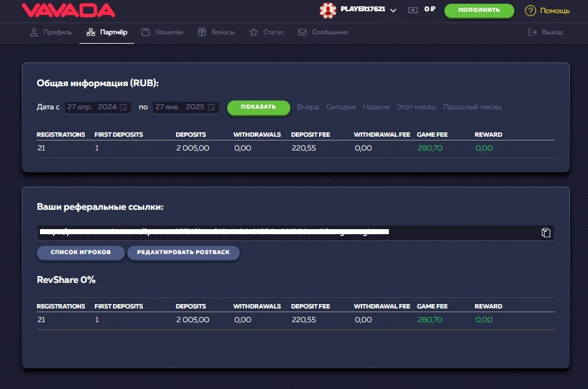Click the logout arrow icon
588x389 pixels.
[532, 32]
